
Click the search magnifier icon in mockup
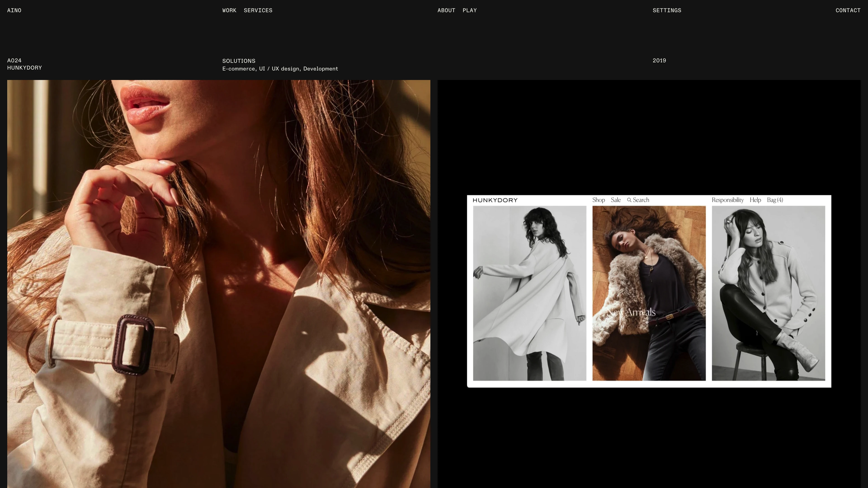(x=629, y=200)
